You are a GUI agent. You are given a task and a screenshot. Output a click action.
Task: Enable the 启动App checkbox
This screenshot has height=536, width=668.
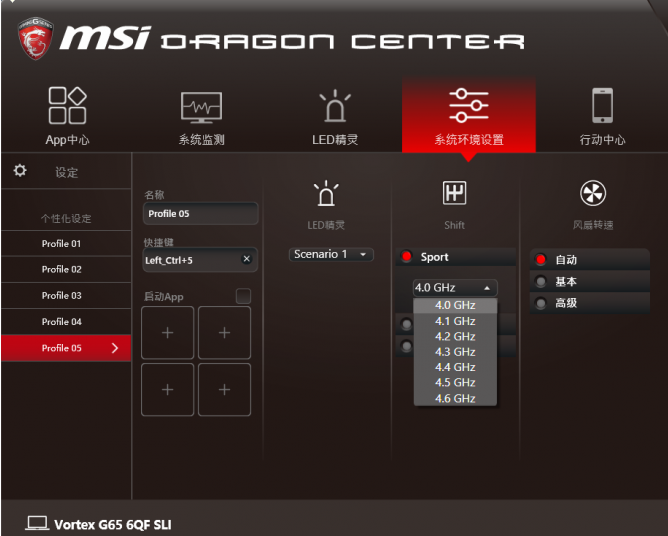pyautogui.click(x=243, y=296)
